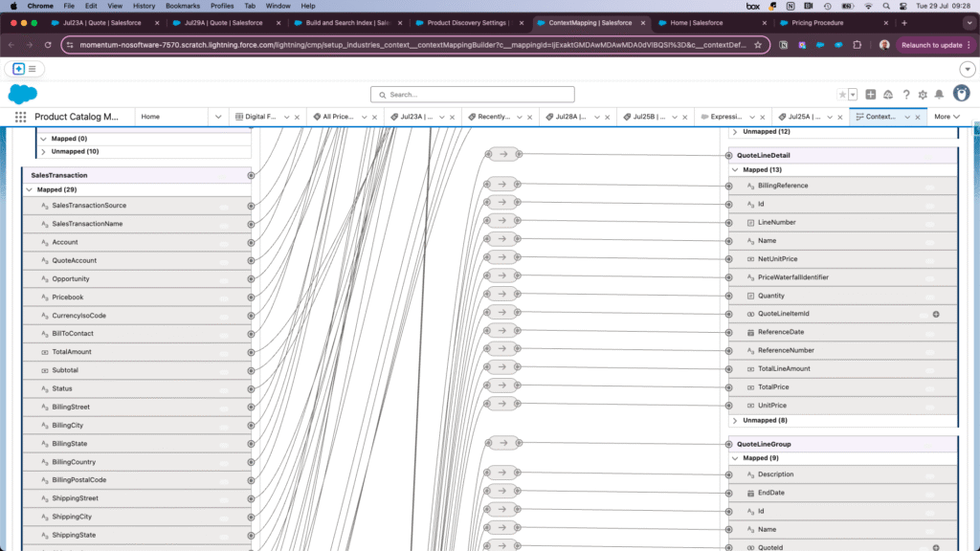Screen dimensions: 980x551
Task: Click the Salesforce search box
Action: (473, 95)
